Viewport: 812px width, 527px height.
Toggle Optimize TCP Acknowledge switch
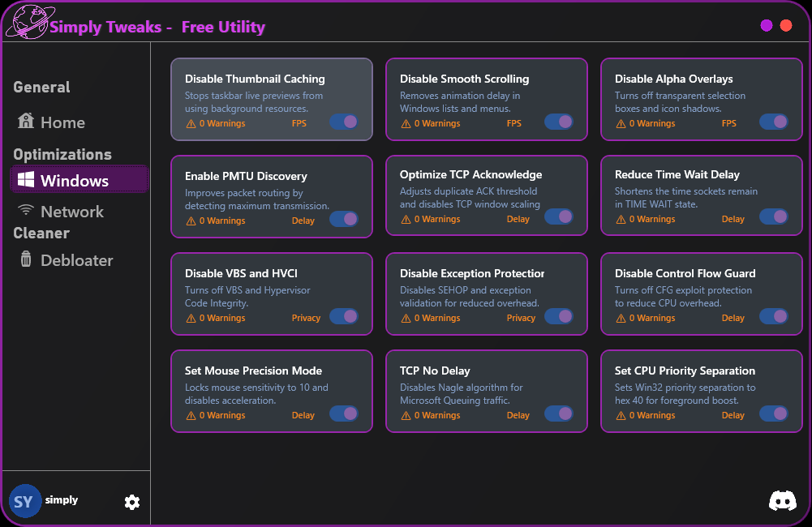(559, 216)
